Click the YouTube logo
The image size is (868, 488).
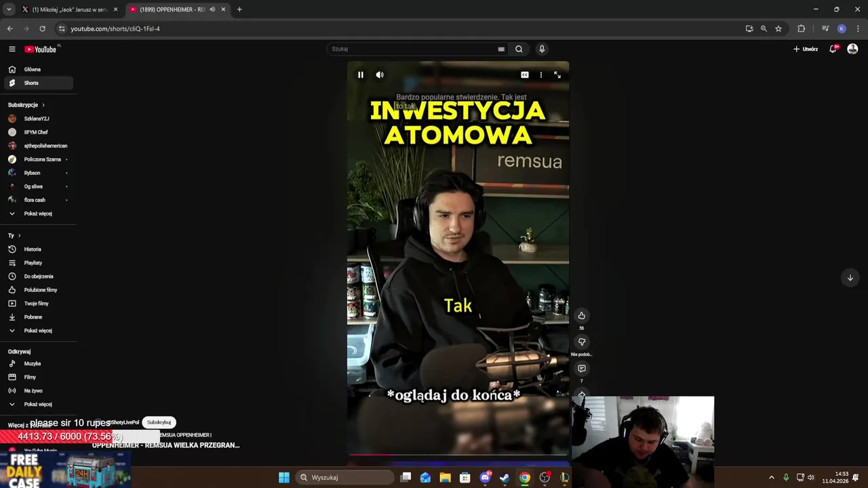41,49
